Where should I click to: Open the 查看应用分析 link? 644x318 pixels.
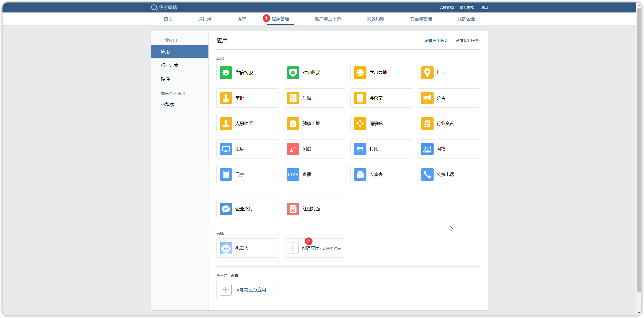pos(468,40)
